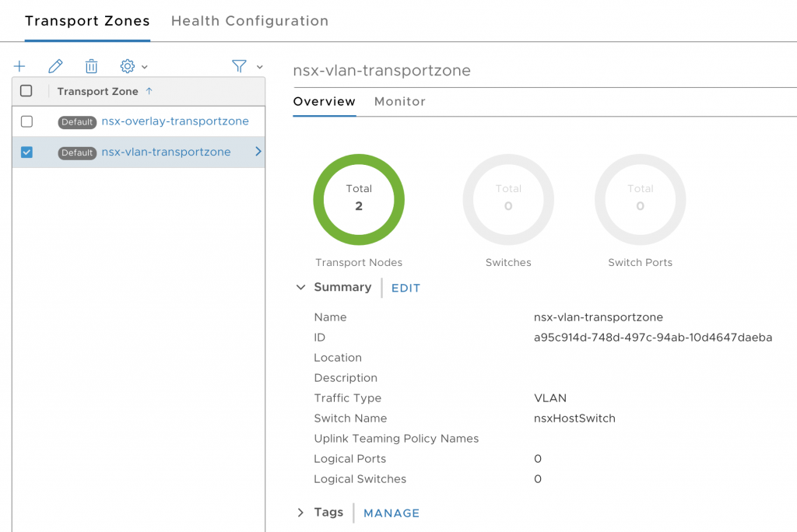
Task: Switch to the Transport Zones tab
Action: pos(87,21)
